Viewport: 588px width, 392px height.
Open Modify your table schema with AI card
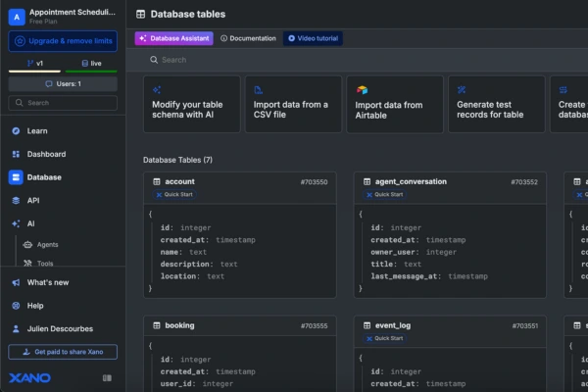point(192,104)
